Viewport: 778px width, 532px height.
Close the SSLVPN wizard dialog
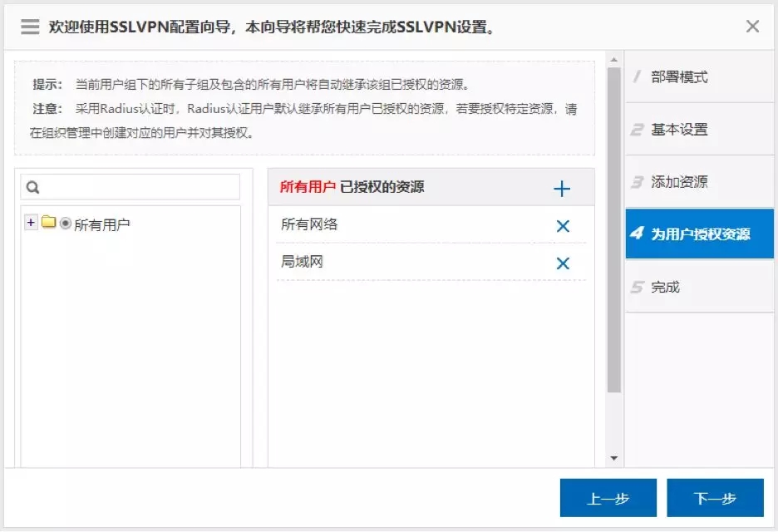click(x=752, y=27)
